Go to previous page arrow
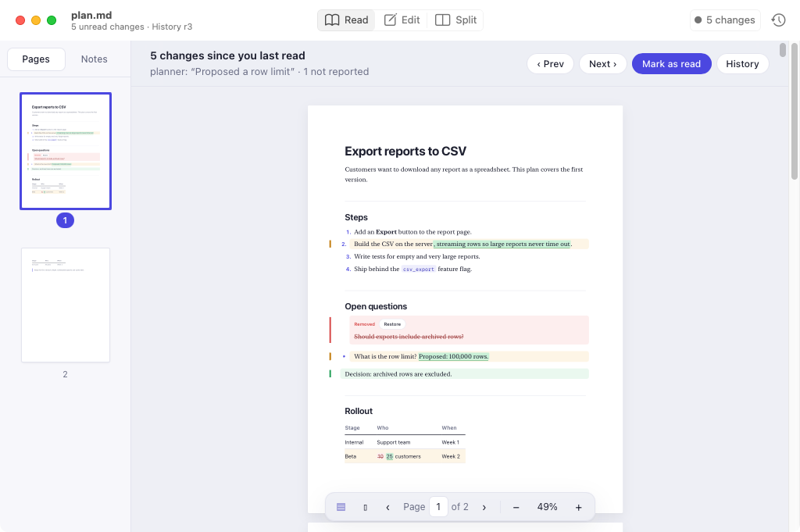800x532 pixels. coord(387,507)
